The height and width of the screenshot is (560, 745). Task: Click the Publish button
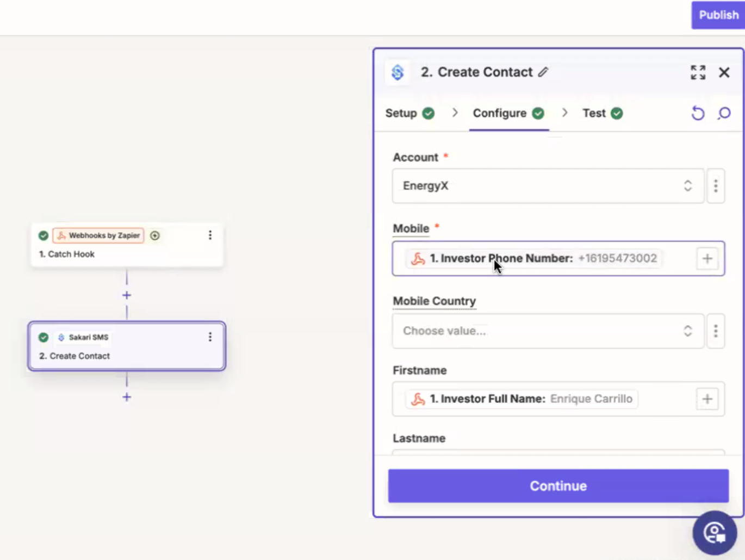point(718,15)
